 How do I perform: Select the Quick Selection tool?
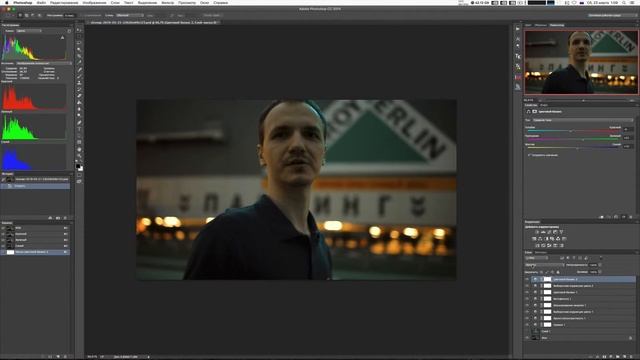pos(79,49)
